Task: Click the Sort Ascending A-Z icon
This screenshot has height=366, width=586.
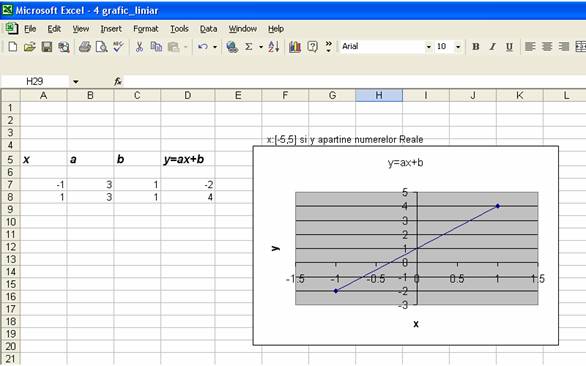Action: [x=274, y=47]
